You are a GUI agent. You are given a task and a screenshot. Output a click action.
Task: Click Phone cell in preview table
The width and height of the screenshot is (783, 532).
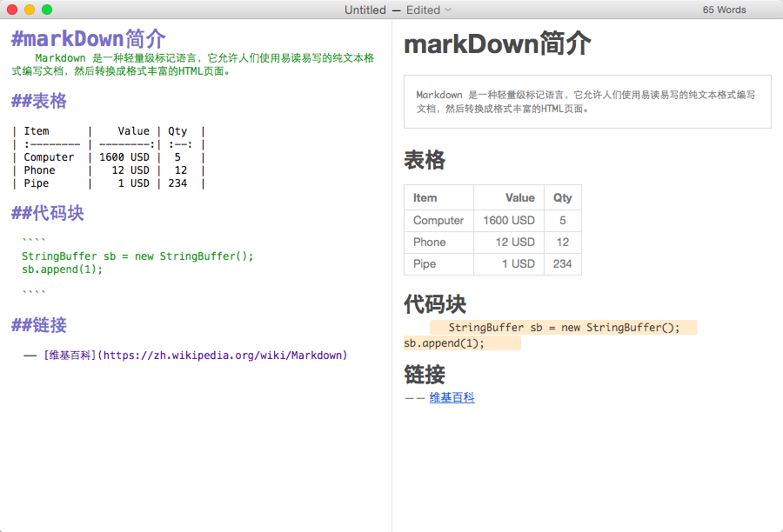439,242
